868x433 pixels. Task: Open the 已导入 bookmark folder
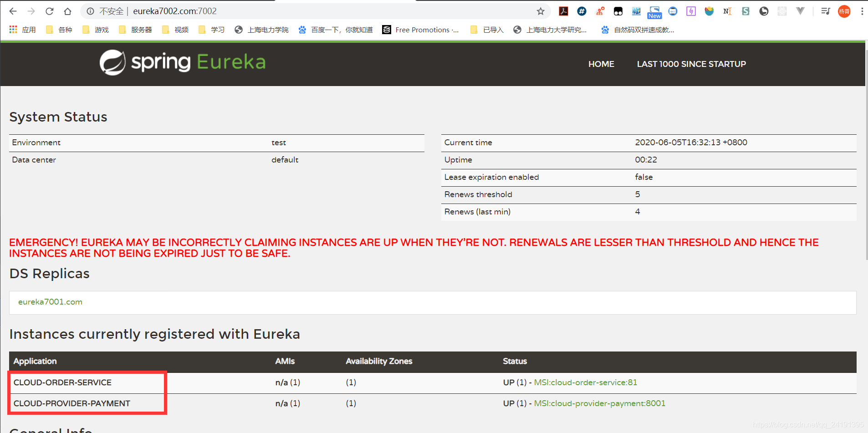point(487,30)
